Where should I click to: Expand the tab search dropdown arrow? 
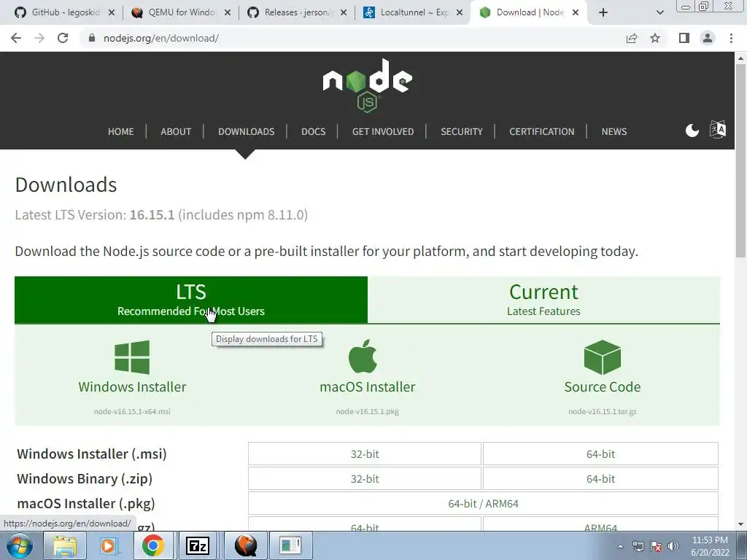coord(659,13)
